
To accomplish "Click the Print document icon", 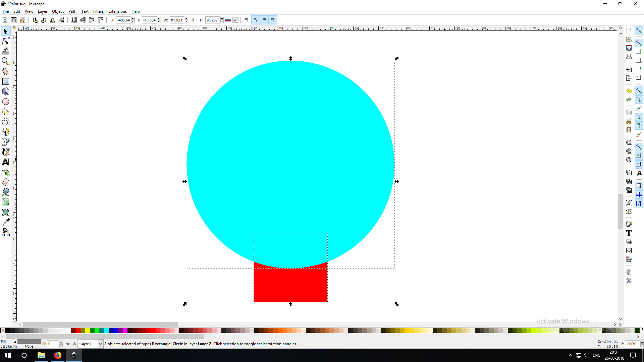I will tap(629, 57).
